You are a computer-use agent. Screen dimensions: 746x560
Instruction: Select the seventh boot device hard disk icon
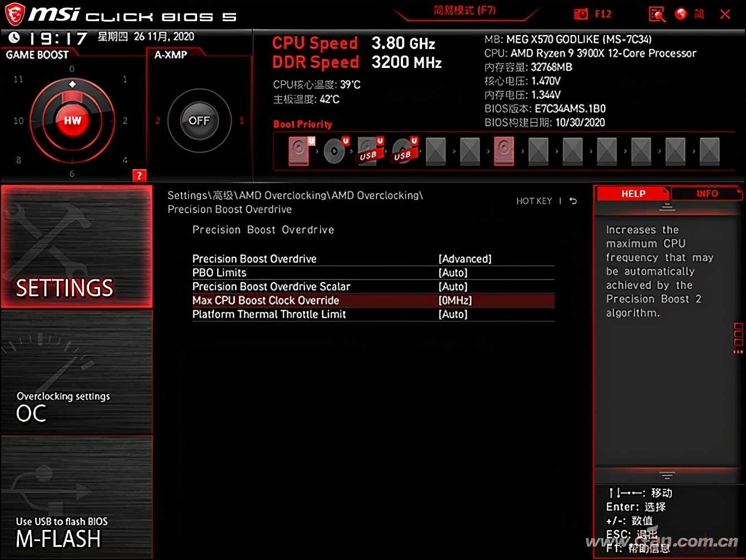[504, 151]
